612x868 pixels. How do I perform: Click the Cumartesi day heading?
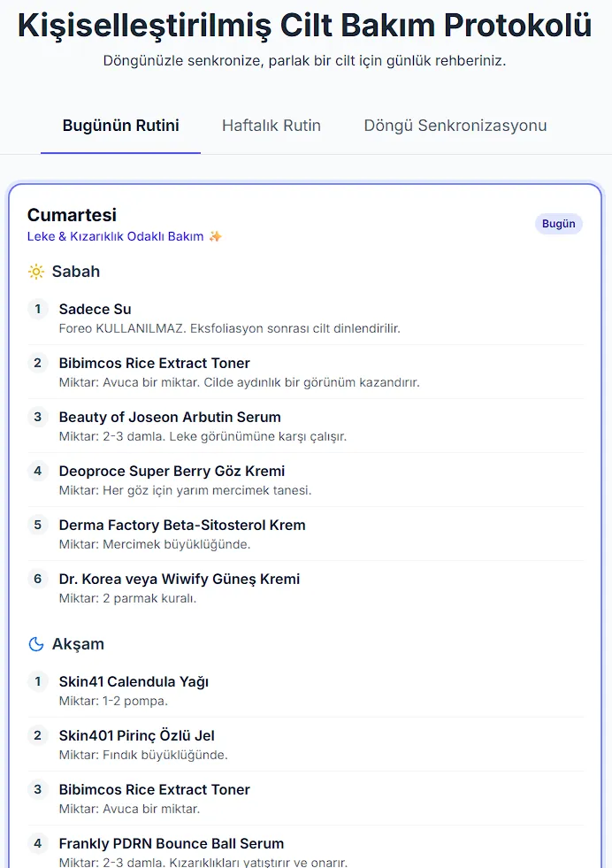[x=72, y=215]
